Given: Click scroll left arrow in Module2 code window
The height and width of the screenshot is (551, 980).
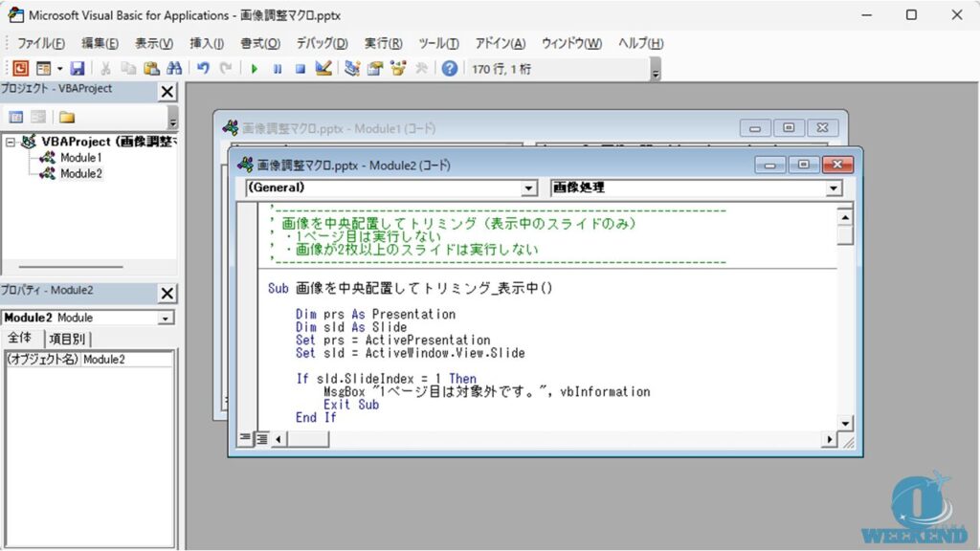Looking at the screenshot, I should pyautogui.click(x=278, y=439).
